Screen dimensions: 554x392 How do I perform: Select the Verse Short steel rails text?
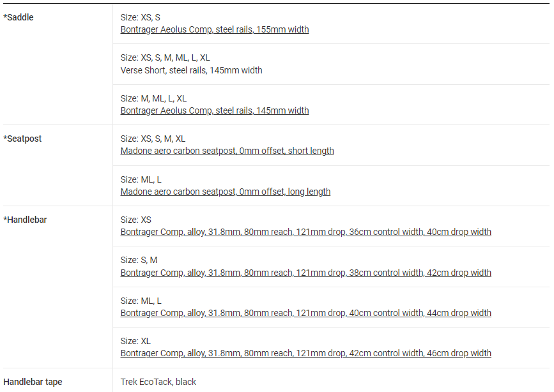(x=191, y=70)
